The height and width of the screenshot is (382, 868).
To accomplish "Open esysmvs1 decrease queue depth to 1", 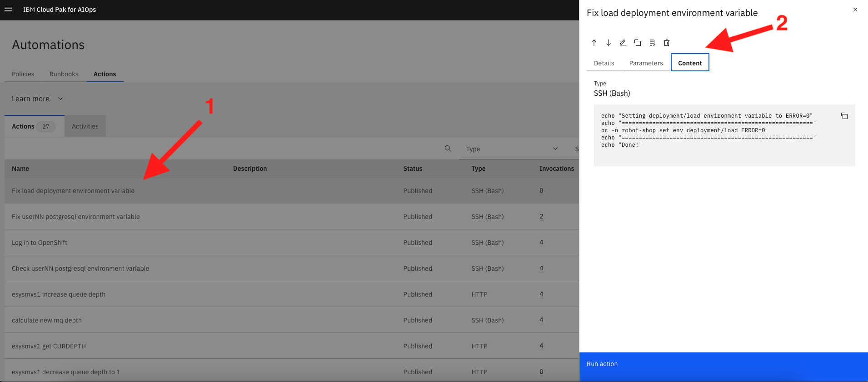I will [66, 372].
